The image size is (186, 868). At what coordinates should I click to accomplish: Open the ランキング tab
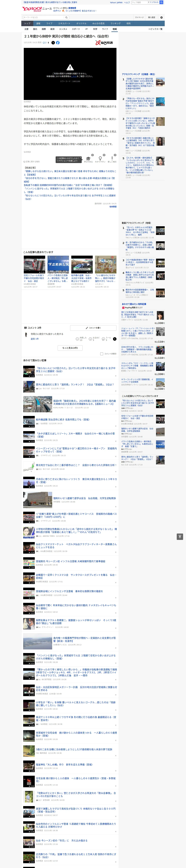[x=115, y=24]
